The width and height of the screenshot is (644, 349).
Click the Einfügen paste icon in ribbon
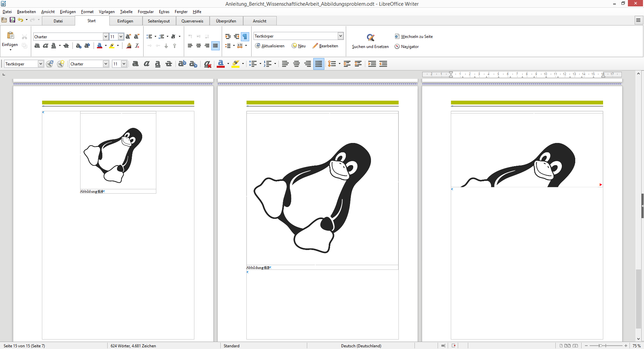coord(10,36)
